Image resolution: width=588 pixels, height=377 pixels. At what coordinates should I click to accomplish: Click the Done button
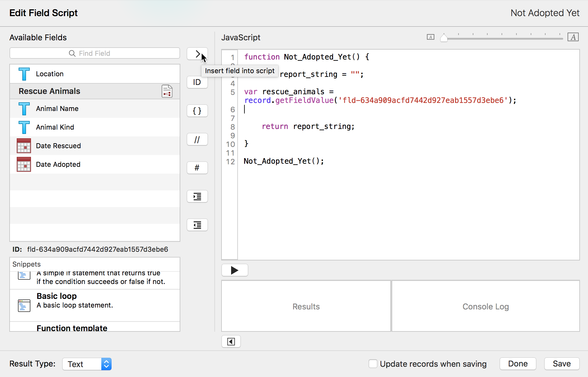[x=518, y=364]
